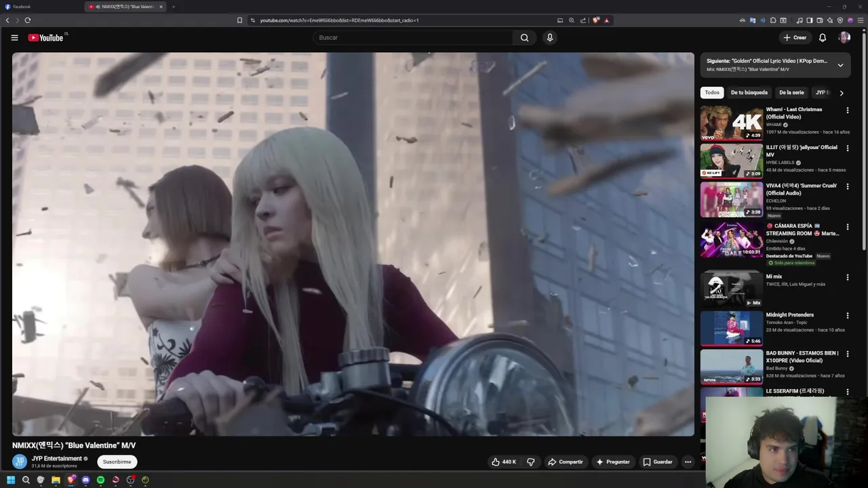Open Spotify from the taskbar

click(x=100, y=480)
